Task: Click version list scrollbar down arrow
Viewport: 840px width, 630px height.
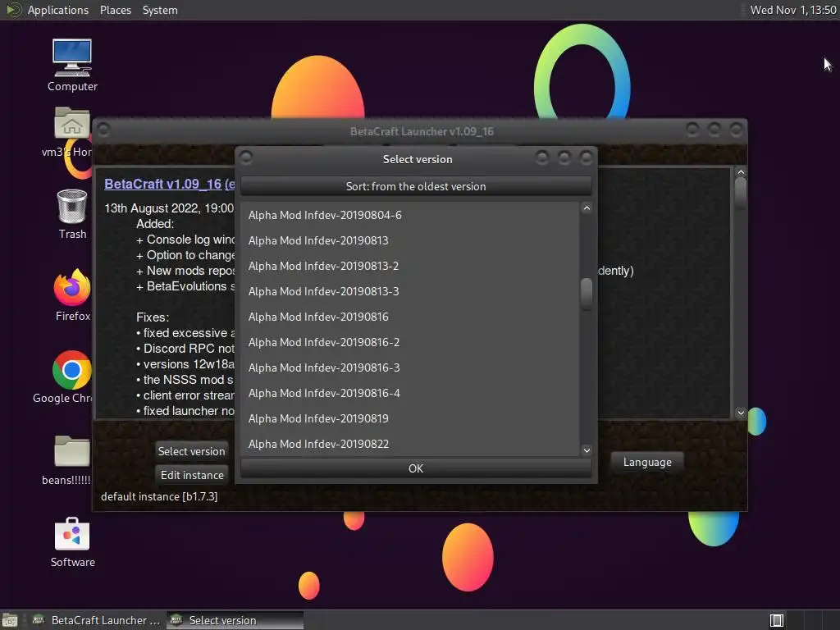Action: coord(587,450)
